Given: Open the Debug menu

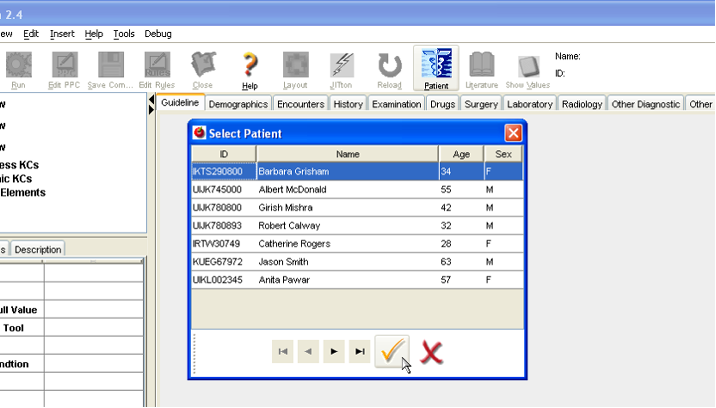Looking at the screenshot, I should (158, 34).
